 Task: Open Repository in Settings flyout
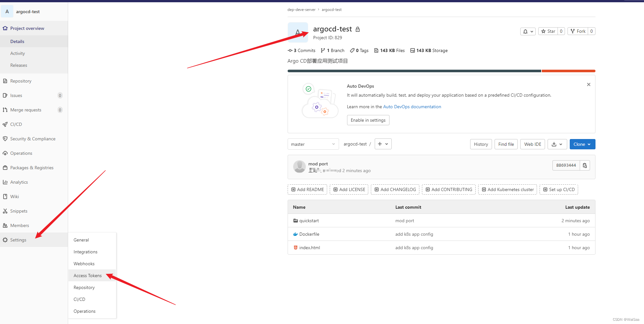coord(92,287)
